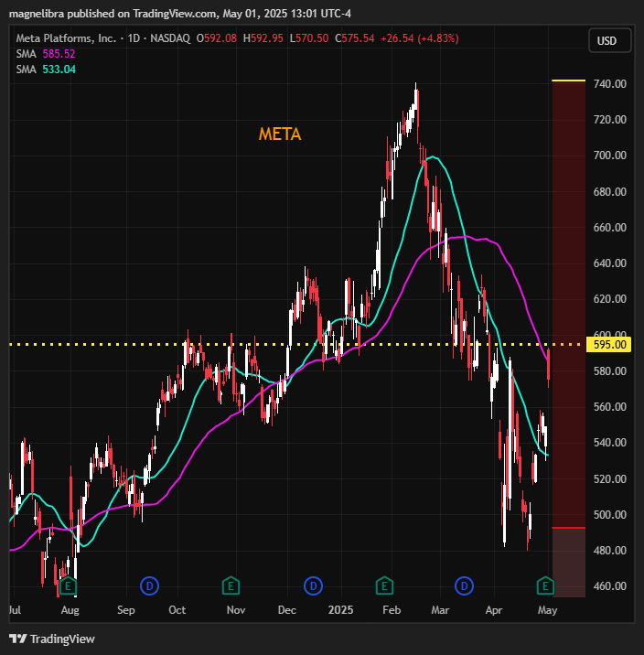Click the dividend D marker near Sep

149,586
